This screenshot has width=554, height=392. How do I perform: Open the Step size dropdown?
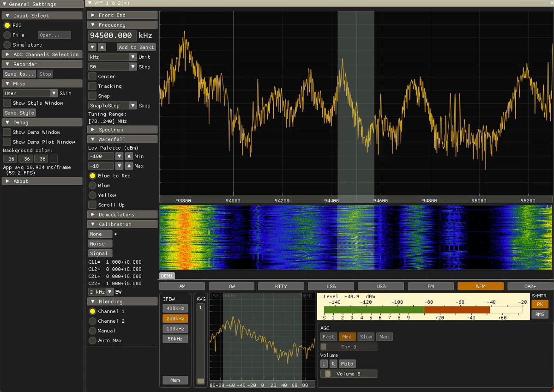click(x=113, y=66)
